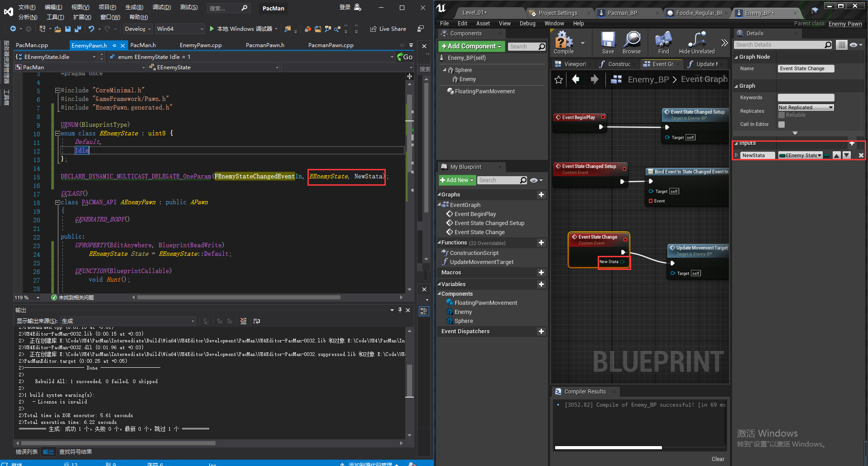Image resolution: width=868 pixels, height=466 pixels.
Task: Click the Hide Unrelated icon
Action: [696, 40]
